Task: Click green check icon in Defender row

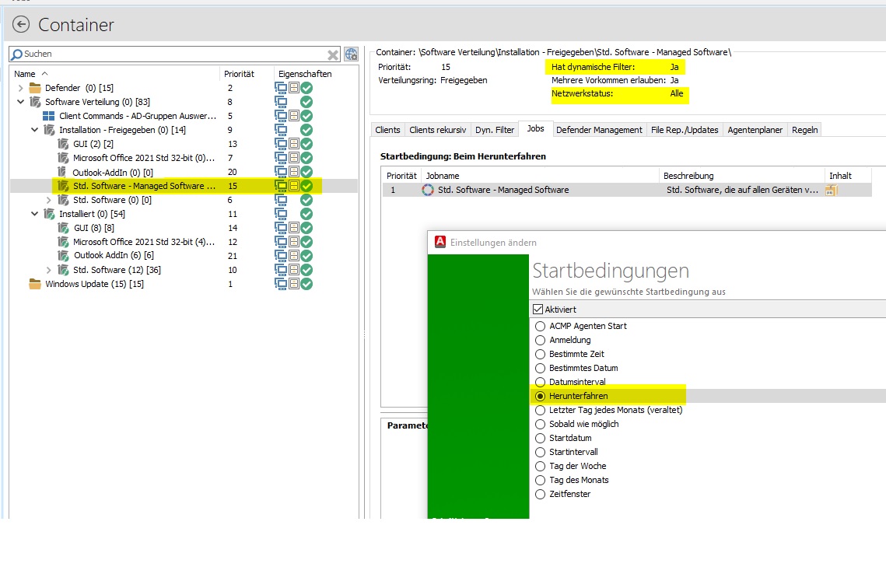Action: [306, 88]
